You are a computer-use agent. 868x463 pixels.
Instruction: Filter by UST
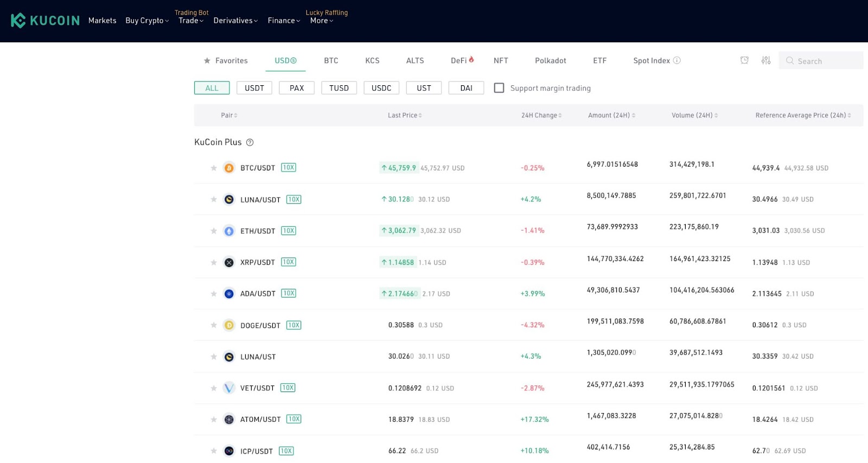(x=424, y=88)
